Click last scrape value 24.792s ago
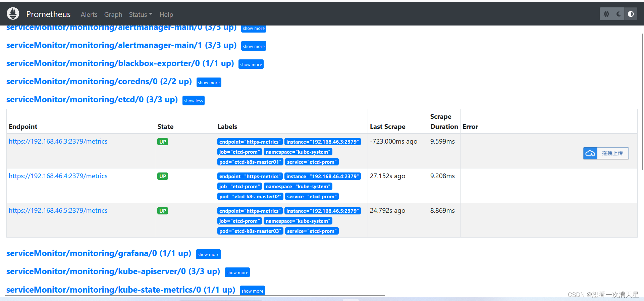The image size is (644, 301). point(387,210)
